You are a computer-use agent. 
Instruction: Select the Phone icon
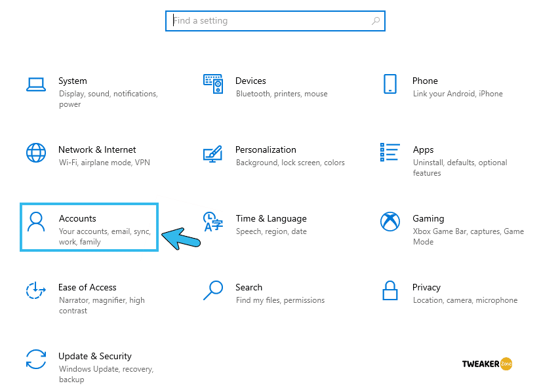[389, 84]
